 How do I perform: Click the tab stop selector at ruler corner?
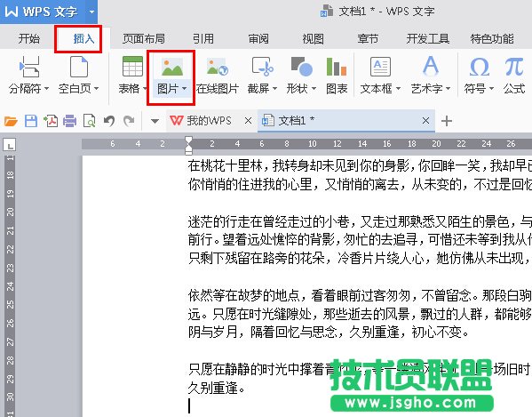(10, 145)
